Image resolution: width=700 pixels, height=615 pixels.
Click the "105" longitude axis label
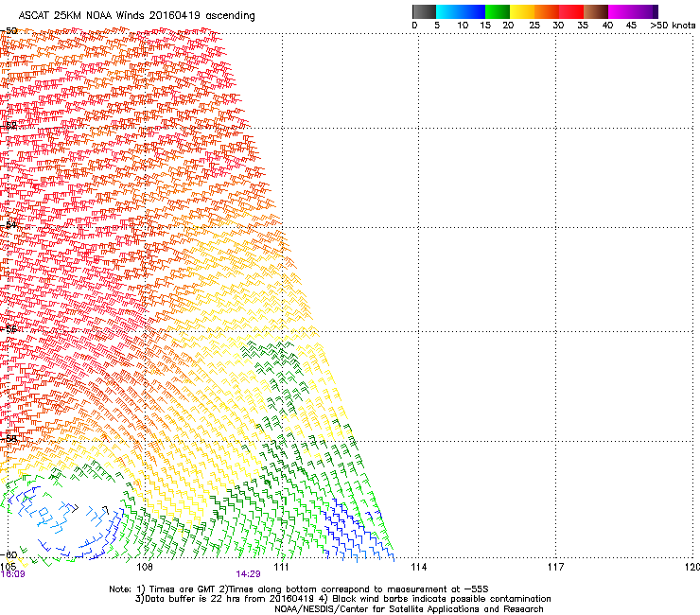coord(8,567)
